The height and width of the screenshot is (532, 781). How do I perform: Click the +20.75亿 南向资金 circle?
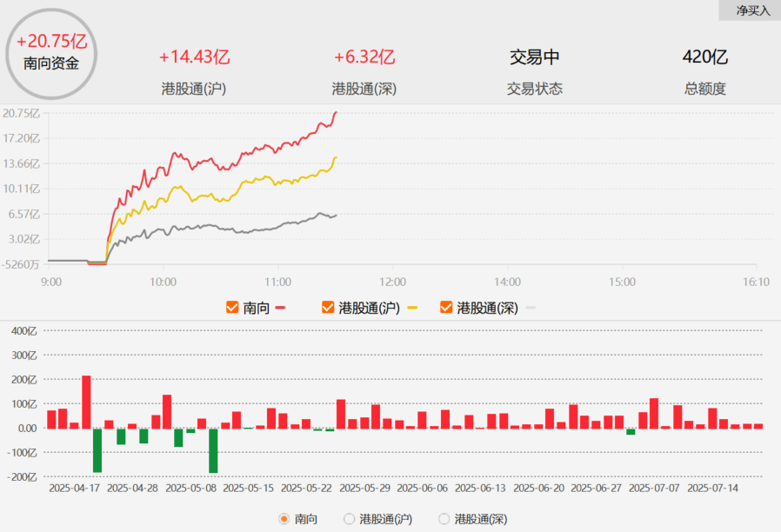51,53
